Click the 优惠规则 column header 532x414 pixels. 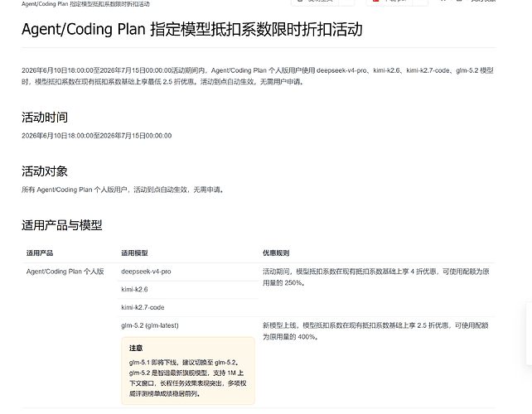pos(276,253)
